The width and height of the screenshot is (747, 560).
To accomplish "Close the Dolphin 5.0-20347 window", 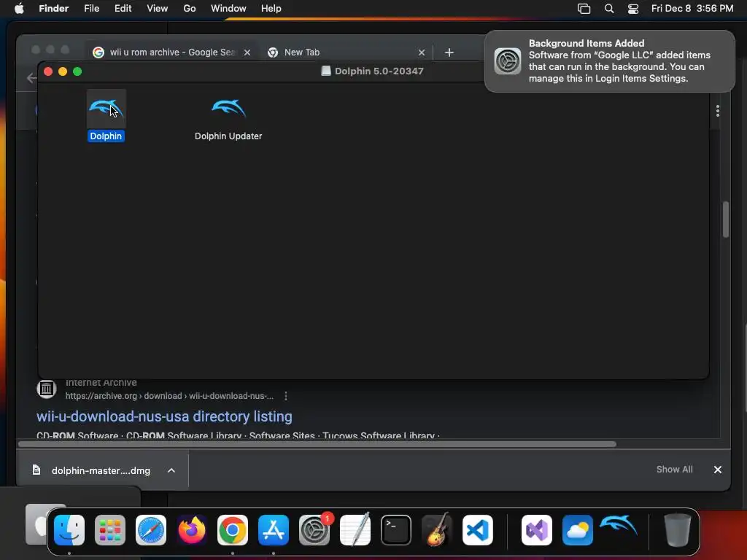I will pos(48,71).
